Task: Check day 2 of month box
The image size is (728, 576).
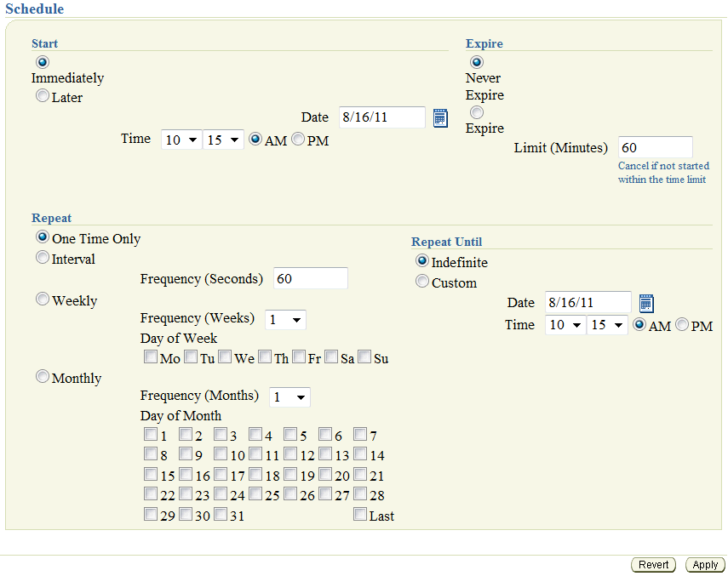Action: pyautogui.click(x=186, y=434)
